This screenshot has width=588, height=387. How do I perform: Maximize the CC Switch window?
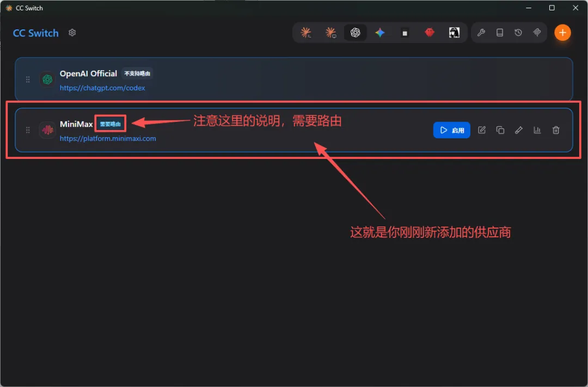(552, 8)
